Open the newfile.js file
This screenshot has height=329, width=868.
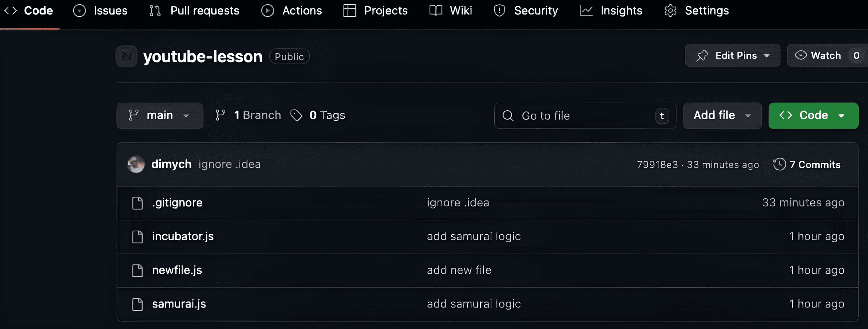tap(177, 270)
